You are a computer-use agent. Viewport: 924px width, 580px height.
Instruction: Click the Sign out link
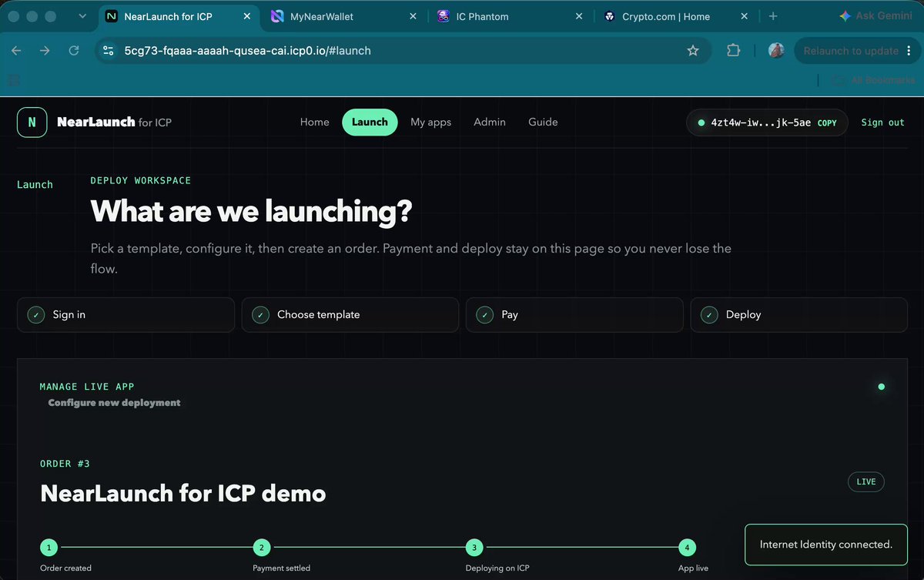(x=883, y=122)
